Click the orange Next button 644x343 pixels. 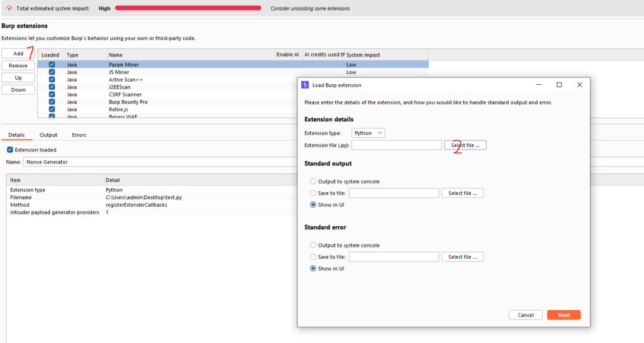click(563, 315)
